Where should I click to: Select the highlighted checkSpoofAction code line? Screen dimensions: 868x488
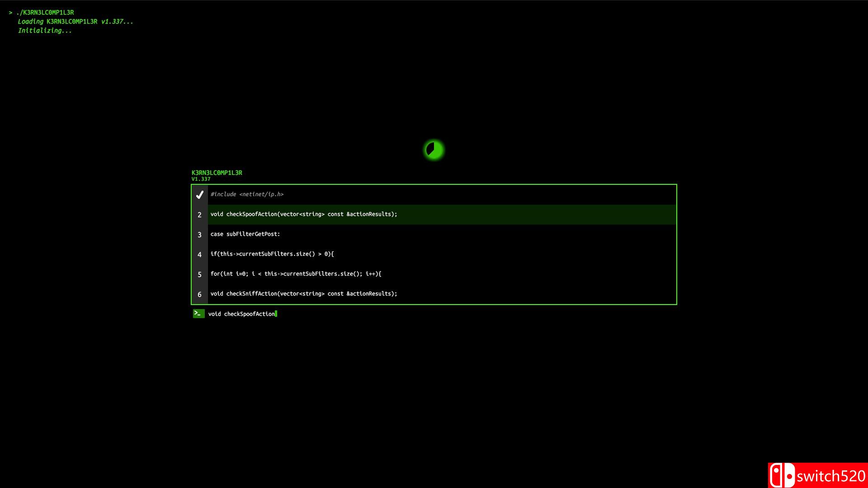tap(304, 214)
